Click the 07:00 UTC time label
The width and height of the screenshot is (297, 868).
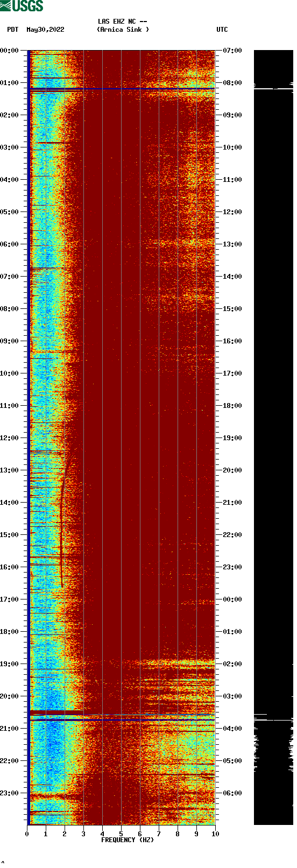point(232,51)
